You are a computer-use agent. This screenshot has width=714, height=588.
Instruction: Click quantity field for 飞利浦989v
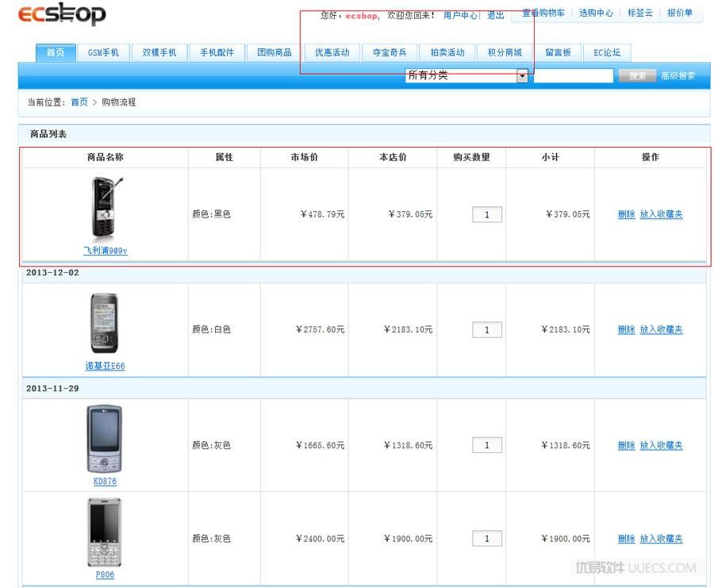pyautogui.click(x=487, y=214)
